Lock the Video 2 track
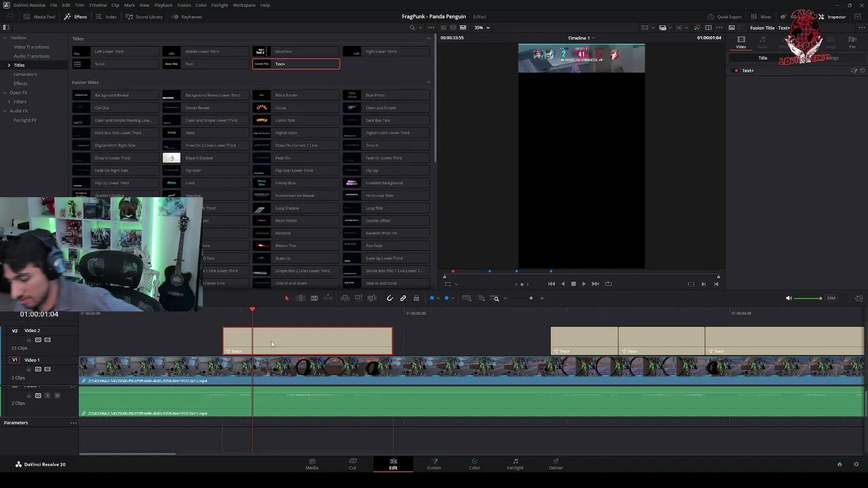 pyautogui.click(x=28, y=340)
